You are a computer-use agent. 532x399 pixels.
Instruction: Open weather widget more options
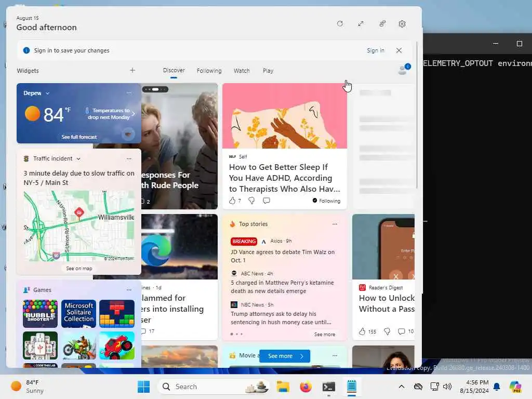129,92
